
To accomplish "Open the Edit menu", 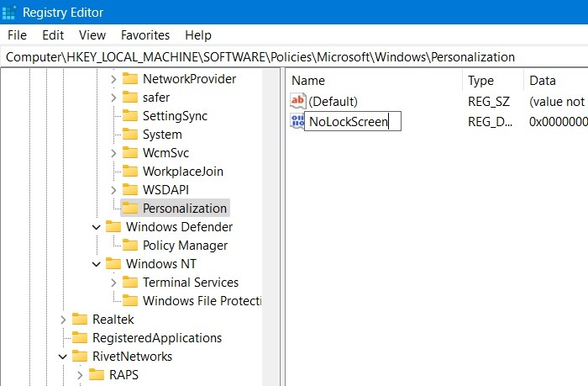I will [53, 35].
